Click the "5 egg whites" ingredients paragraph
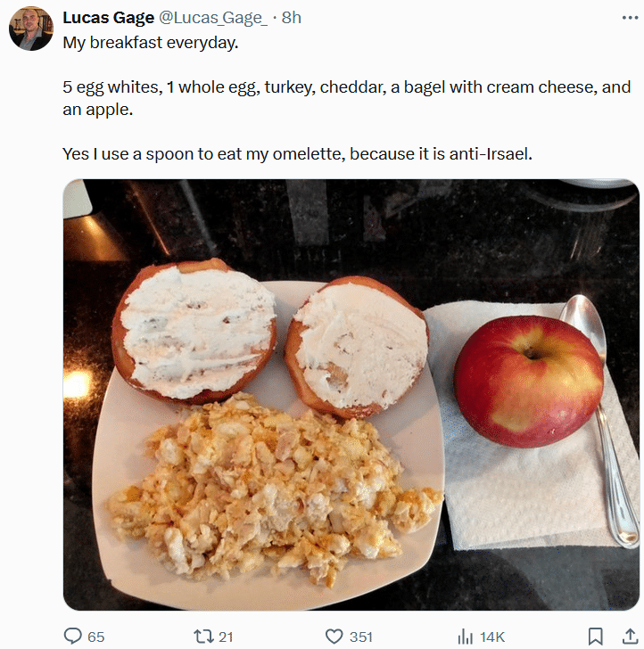This screenshot has width=644, height=649. tap(346, 98)
